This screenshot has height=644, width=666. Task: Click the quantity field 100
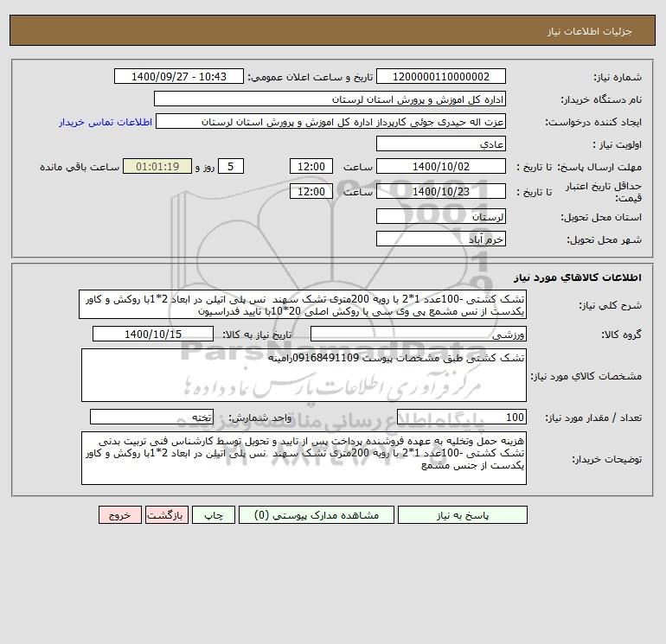tap(462, 417)
